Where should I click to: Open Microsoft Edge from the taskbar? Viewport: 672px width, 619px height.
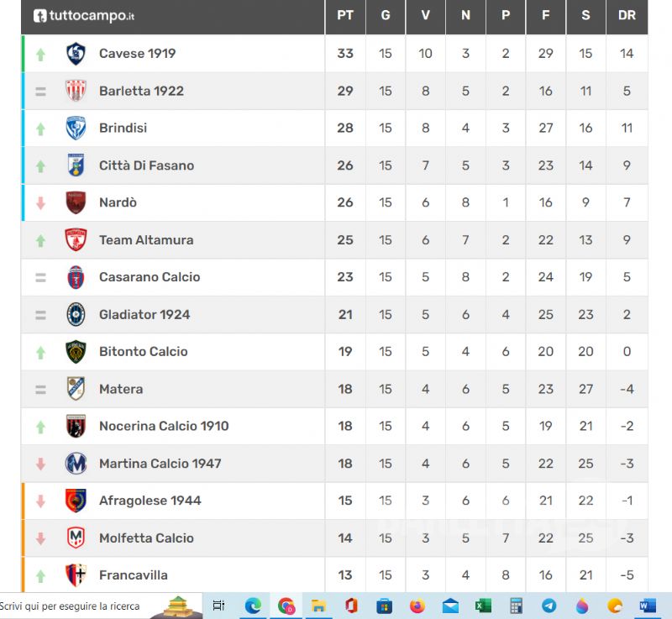point(253,606)
